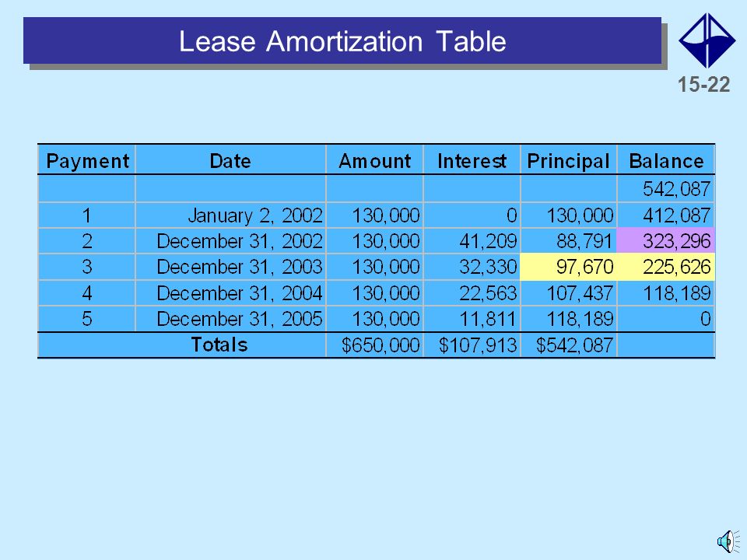Select the $107,913 total interest cell
Viewport: 747px width, 560px height.
(x=472, y=345)
